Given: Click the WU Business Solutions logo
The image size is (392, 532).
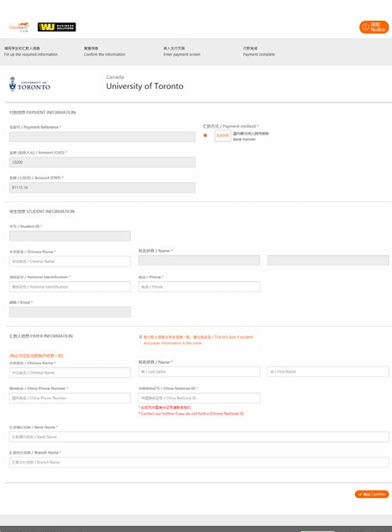Looking at the screenshot, I should tap(56, 27).
